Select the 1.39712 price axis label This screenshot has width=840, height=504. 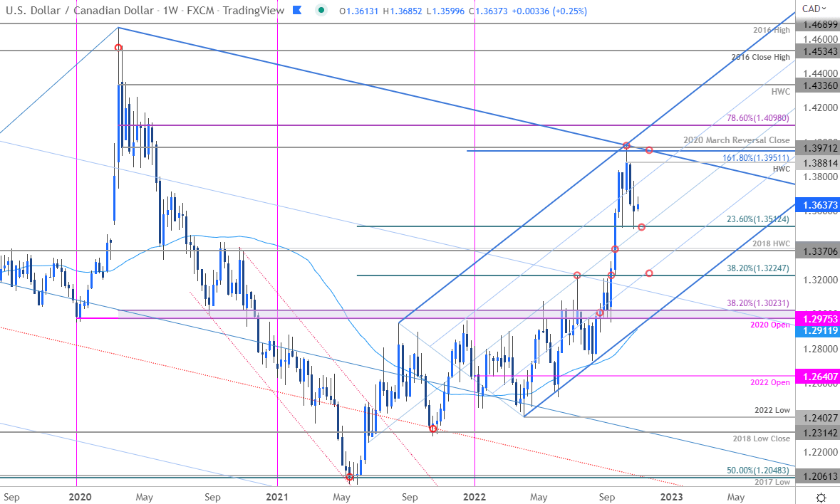(817, 147)
